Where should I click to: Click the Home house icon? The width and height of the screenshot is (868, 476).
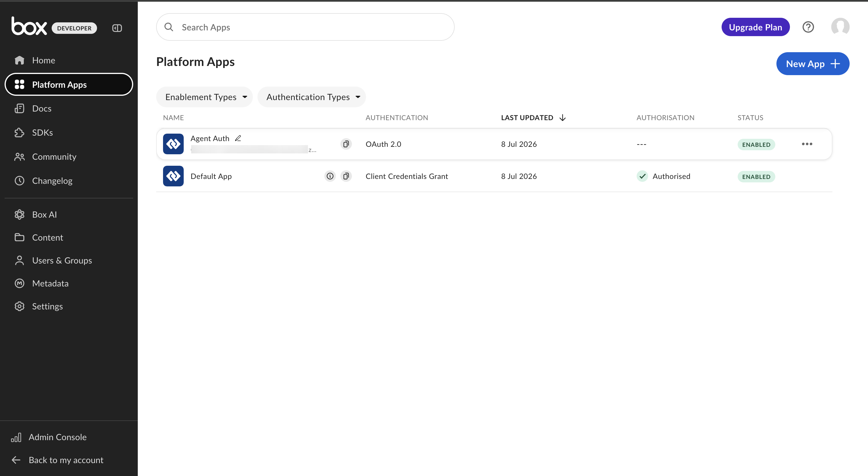point(19,60)
